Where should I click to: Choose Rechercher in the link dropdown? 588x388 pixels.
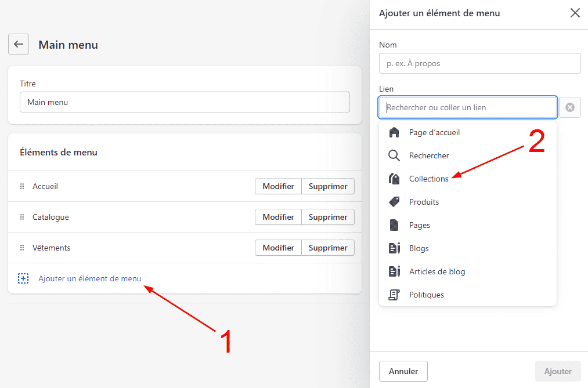(x=428, y=155)
